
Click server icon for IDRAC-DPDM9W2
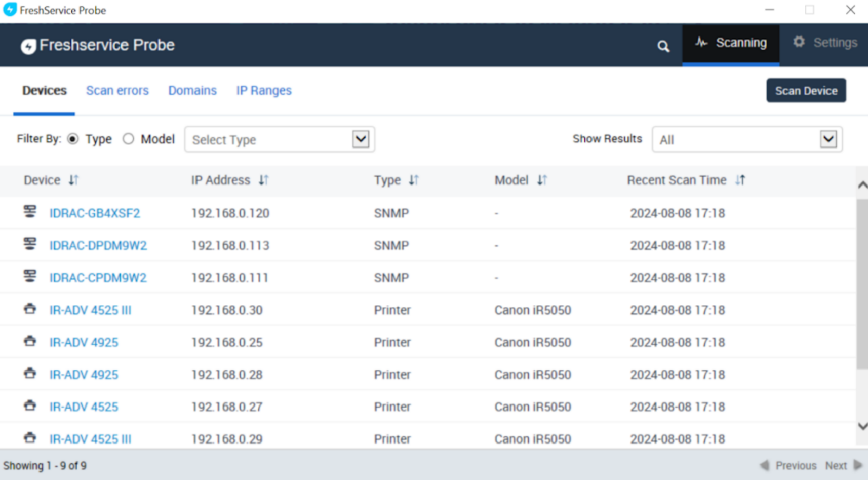pyautogui.click(x=30, y=244)
